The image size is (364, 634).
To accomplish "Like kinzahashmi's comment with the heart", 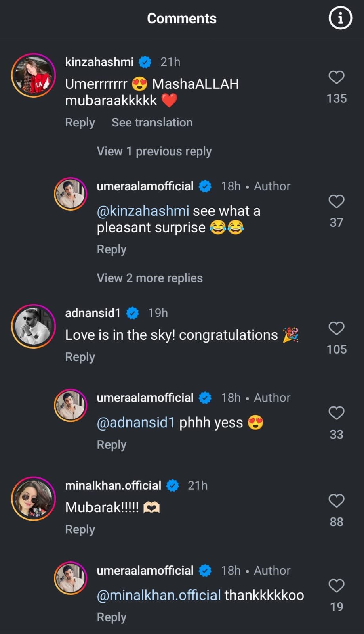I will click(336, 77).
